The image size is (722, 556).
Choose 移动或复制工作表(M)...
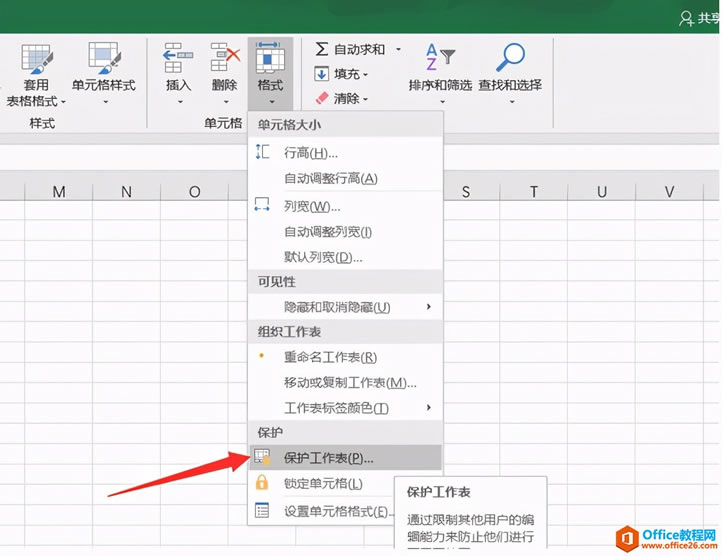point(345,382)
